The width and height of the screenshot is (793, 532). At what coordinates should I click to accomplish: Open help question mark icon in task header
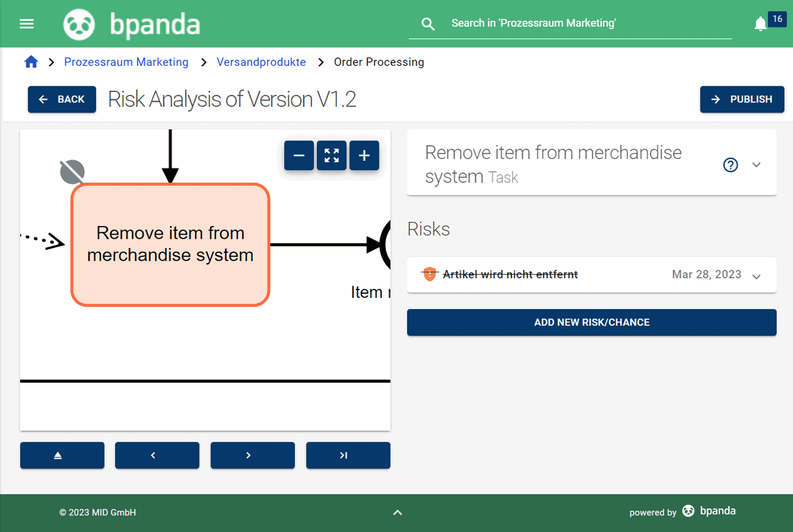point(730,165)
